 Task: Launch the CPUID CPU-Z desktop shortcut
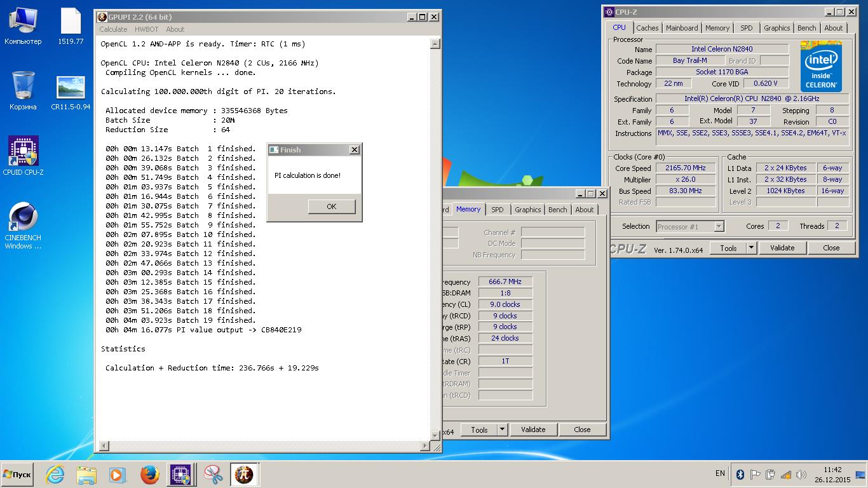pos(23,156)
